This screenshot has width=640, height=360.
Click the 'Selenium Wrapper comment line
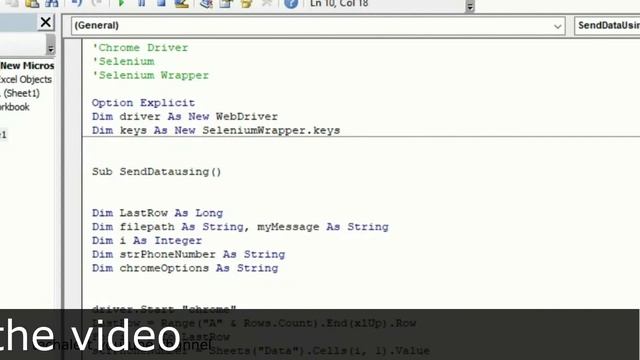150,76
